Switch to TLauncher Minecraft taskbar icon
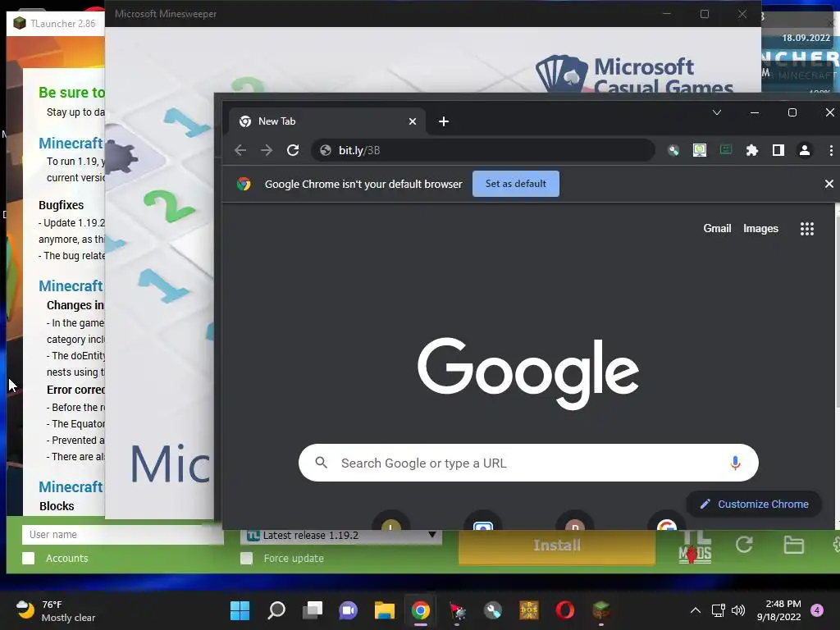This screenshot has width=840, height=630. coord(601,610)
